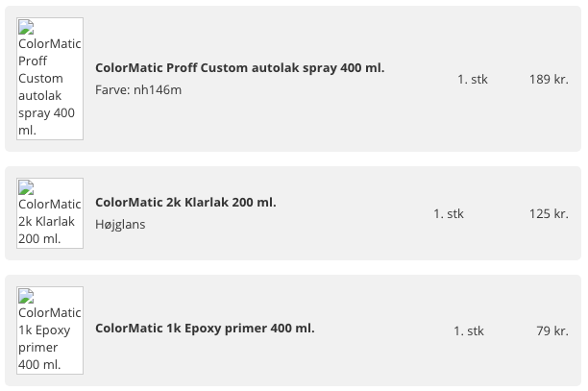Click broken image icon of autolak spray
Viewport: 588px width, 391px height.
(x=26, y=27)
